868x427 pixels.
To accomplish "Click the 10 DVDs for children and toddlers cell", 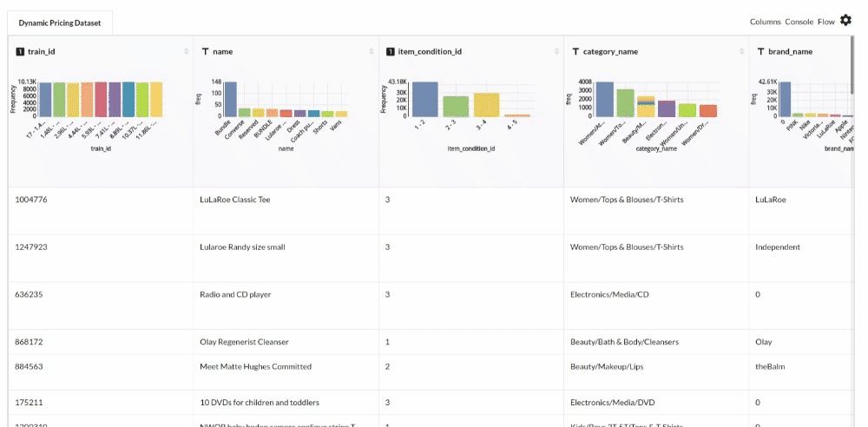I will click(x=286, y=403).
